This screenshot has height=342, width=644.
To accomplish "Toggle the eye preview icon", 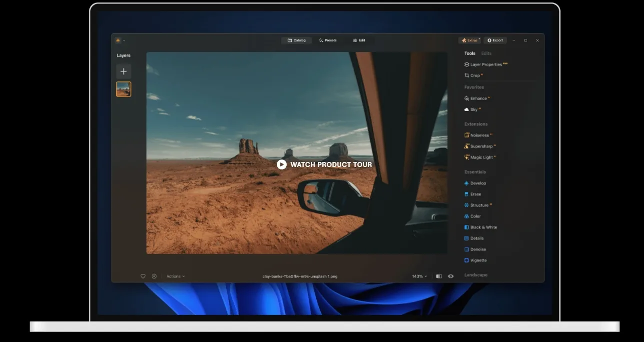I will (x=451, y=276).
